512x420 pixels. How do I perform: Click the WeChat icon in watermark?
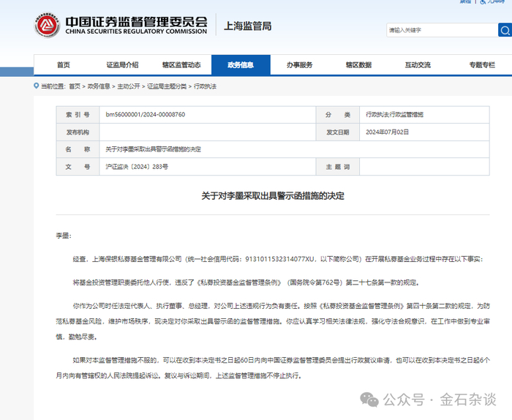pyautogui.click(x=372, y=400)
